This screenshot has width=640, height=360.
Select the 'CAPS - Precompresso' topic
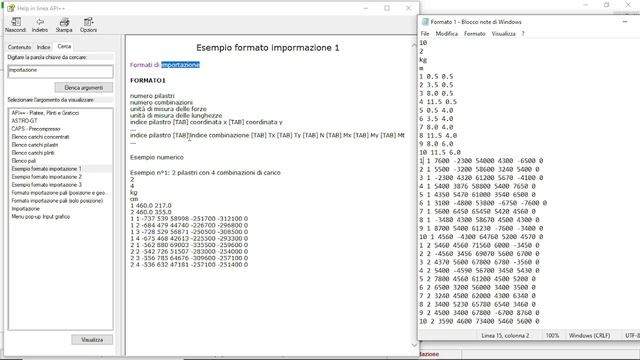tap(36, 129)
